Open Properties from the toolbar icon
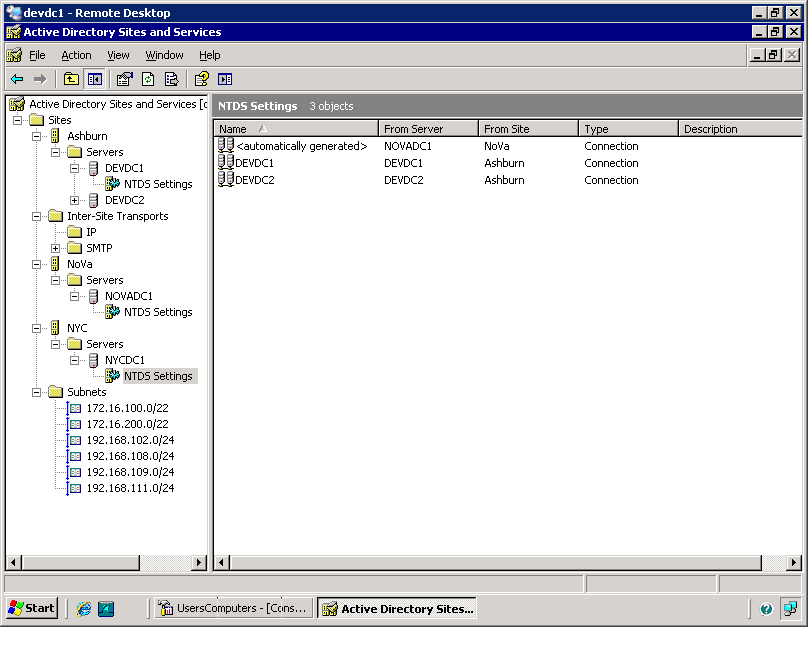Image resolution: width=808 pixels, height=669 pixels. (124, 79)
